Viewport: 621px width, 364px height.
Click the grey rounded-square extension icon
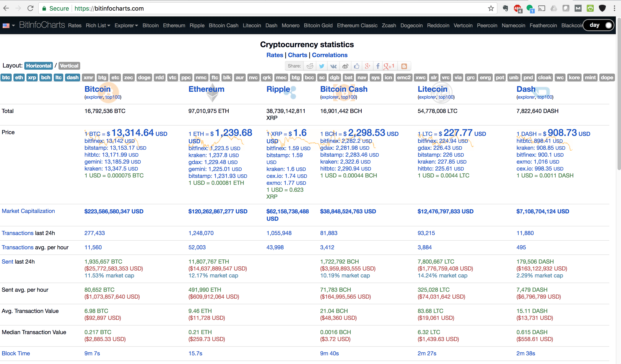[566, 8]
